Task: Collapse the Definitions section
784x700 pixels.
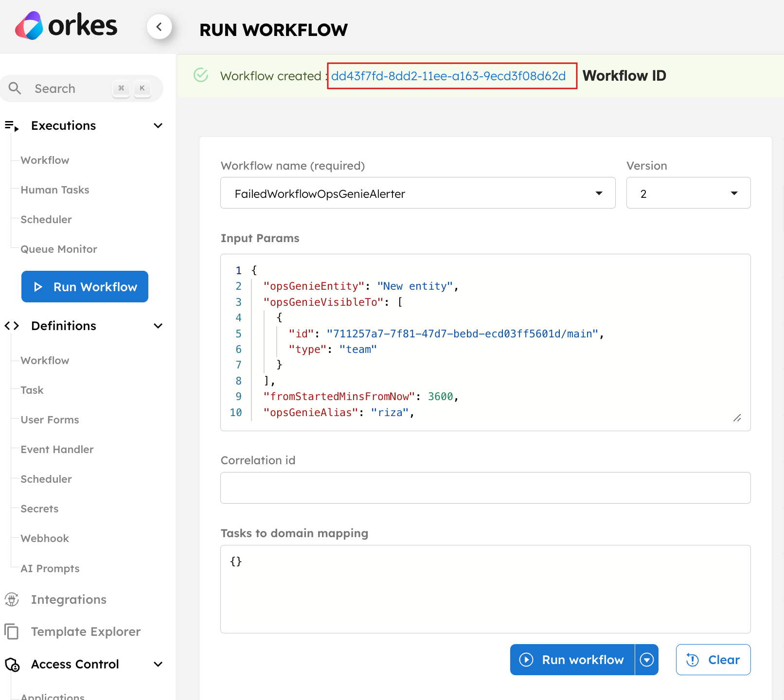Action: click(158, 326)
